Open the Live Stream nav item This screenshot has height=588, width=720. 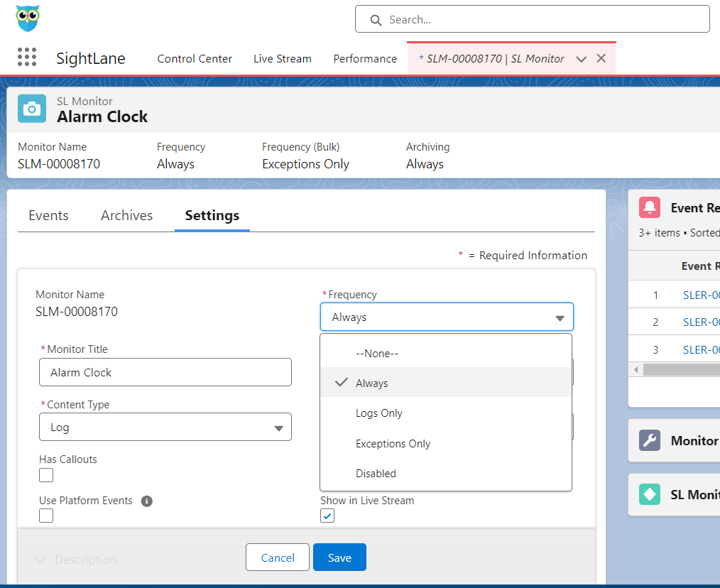tap(283, 59)
